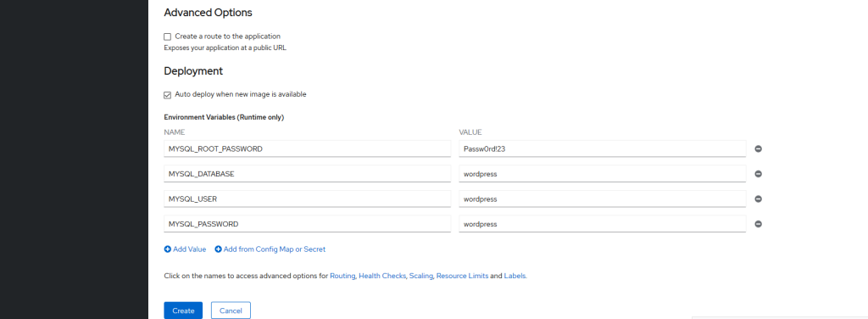Click the plus icon beside Add Value

[168, 249]
